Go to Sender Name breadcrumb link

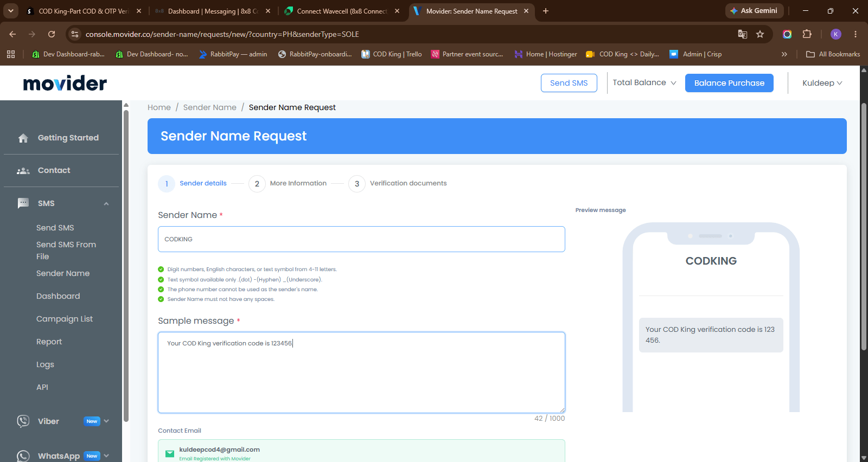coord(210,107)
